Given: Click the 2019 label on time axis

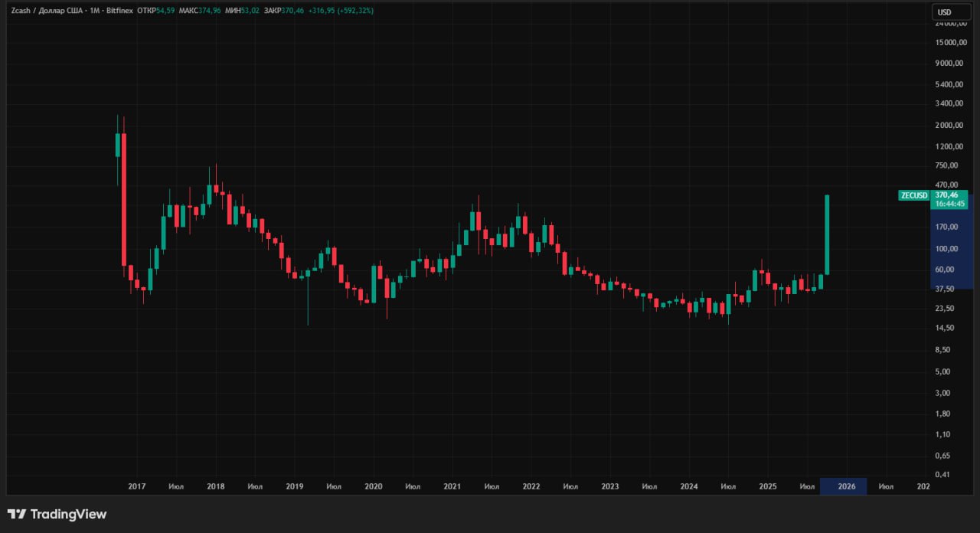Looking at the screenshot, I should point(295,486).
